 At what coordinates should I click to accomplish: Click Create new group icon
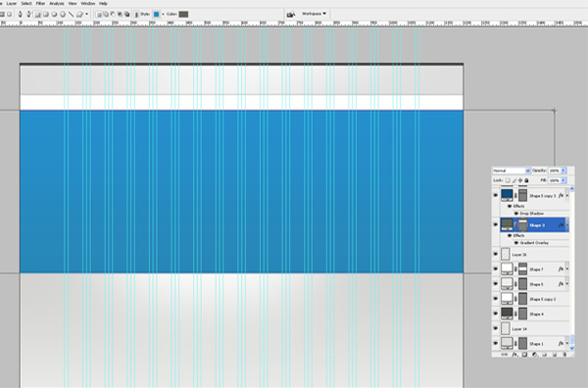tap(545, 355)
